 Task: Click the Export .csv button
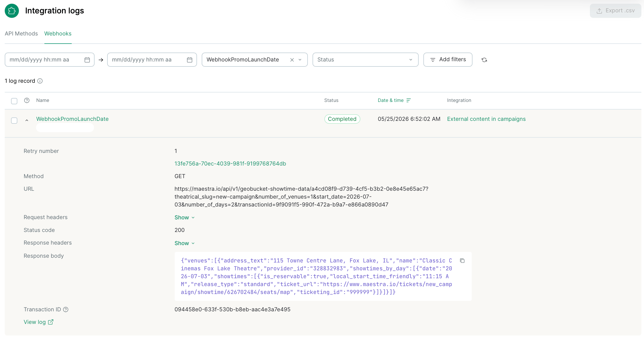[615, 11]
